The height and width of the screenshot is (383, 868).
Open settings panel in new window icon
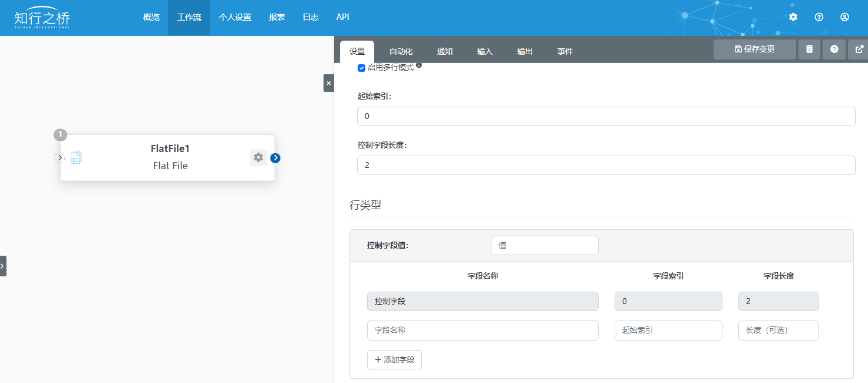(x=859, y=49)
